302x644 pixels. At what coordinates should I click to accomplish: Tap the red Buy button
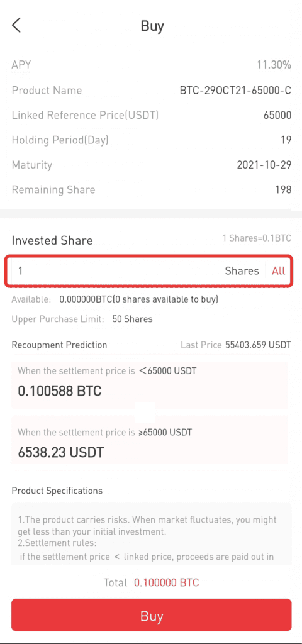151,615
